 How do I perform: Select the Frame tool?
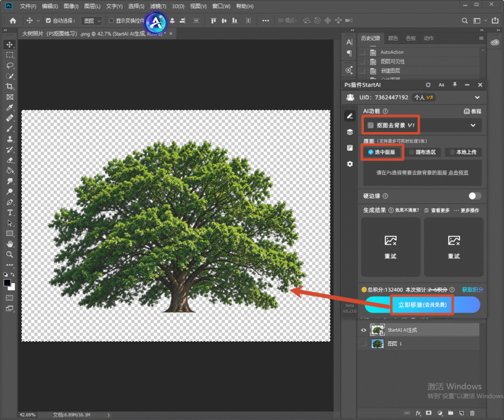(10, 97)
